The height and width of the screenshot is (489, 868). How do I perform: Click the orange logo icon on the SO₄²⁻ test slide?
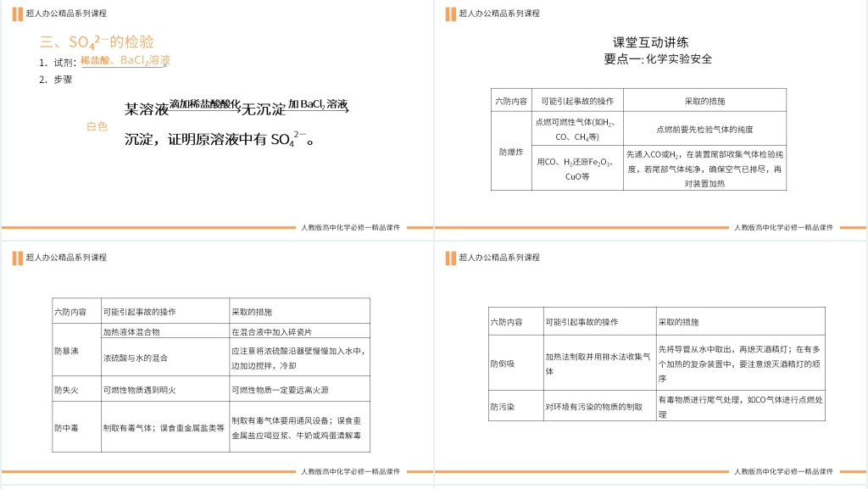(x=17, y=14)
